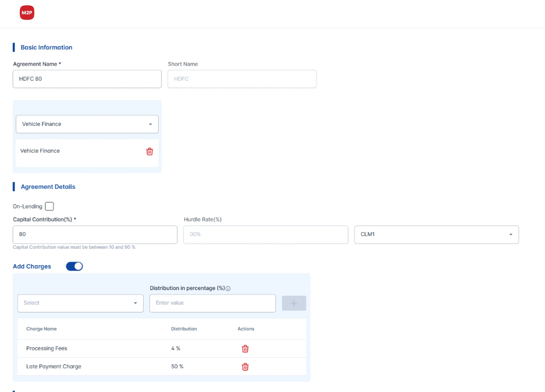Click the Short Name label
Image resolution: width=545 pixels, height=392 pixels.
click(183, 64)
